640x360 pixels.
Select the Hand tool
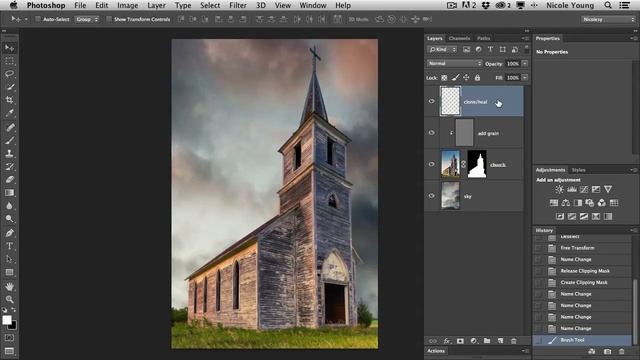pos(9,287)
